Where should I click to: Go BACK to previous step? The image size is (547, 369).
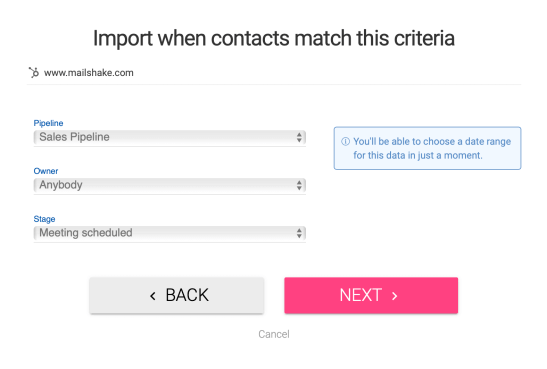(x=177, y=295)
